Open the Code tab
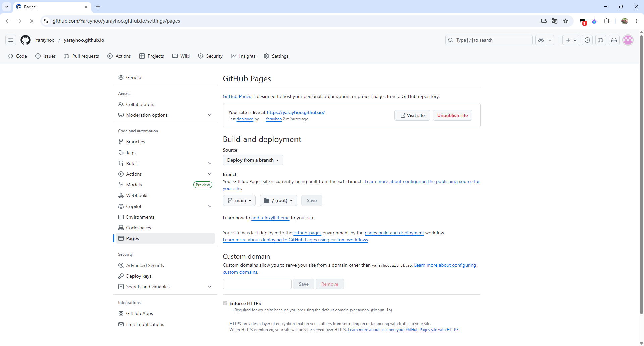The height and width of the screenshot is (346, 644). coord(17,56)
